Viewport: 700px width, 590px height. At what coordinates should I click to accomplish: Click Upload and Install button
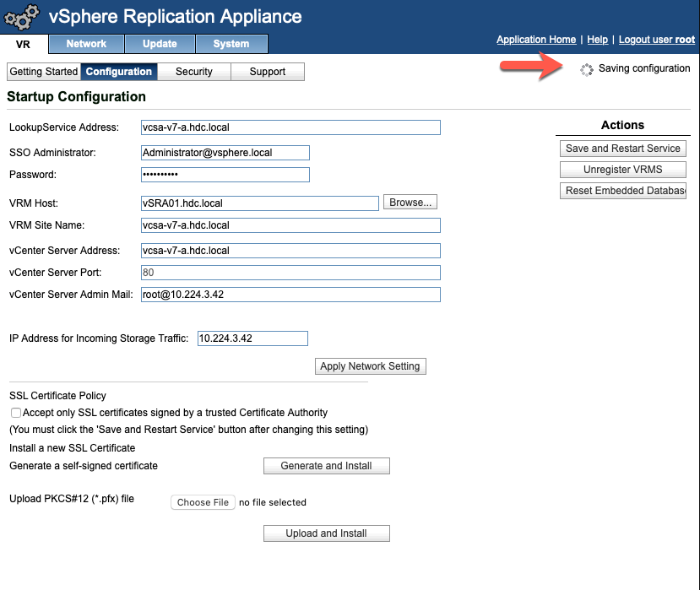coord(326,533)
